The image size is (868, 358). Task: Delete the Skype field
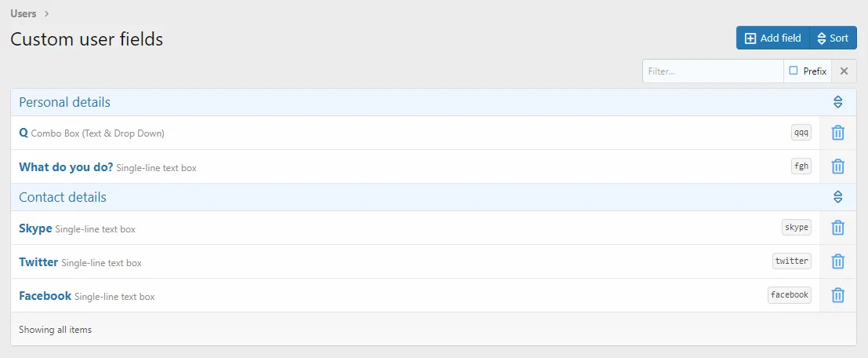tap(837, 228)
